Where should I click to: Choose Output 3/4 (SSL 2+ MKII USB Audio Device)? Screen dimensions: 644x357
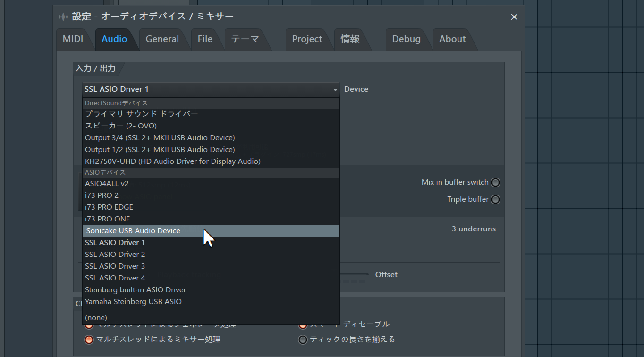[211, 138]
